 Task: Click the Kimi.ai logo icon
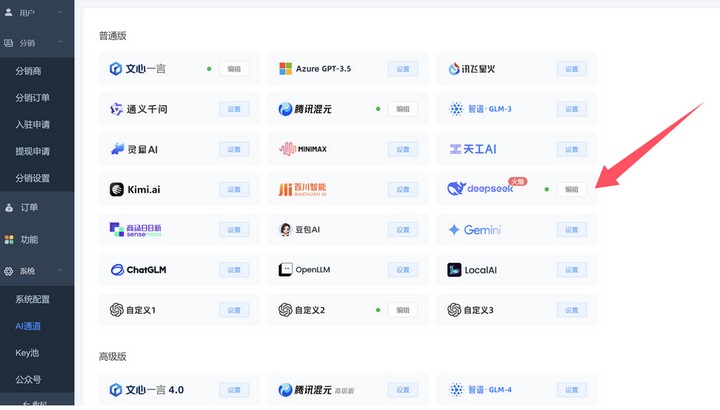click(x=117, y=189)
